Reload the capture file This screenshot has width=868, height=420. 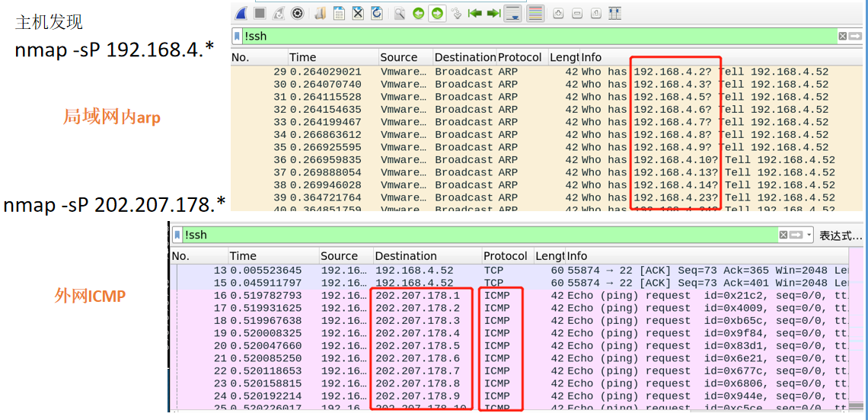click(x=377, y=13)
